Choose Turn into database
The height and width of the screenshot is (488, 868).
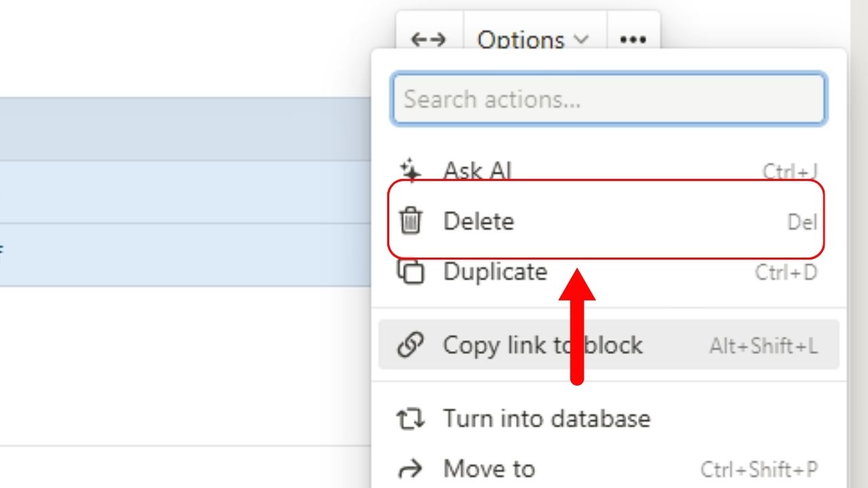click(547, 418)
